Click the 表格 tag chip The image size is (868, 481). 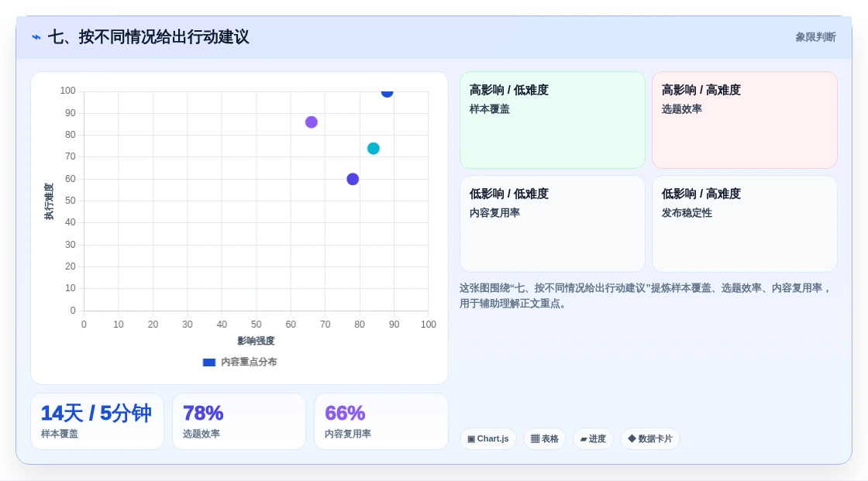(x=545, y=439)
